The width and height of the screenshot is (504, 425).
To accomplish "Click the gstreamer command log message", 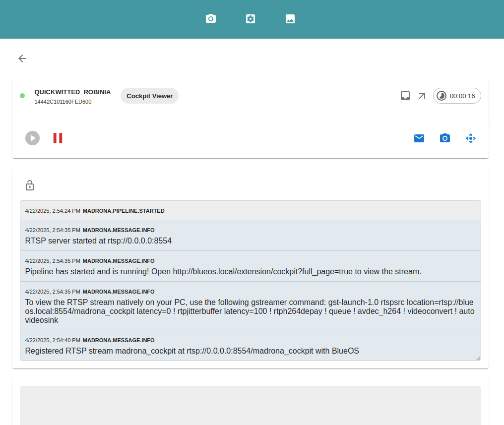I will (250, 311).
